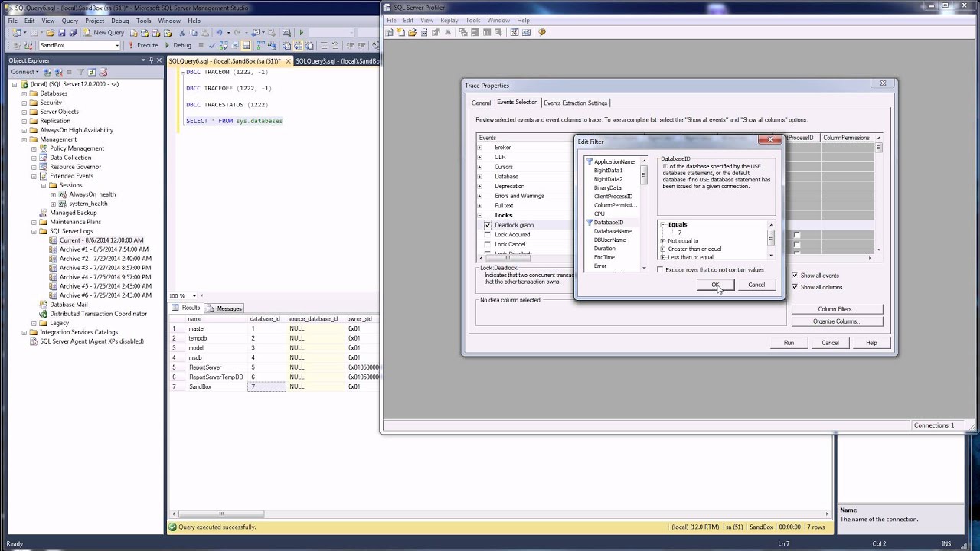Viewport: 980px width, 551px height.
Task: Click the Column Filters button
Action: click(x=837, y=309)
